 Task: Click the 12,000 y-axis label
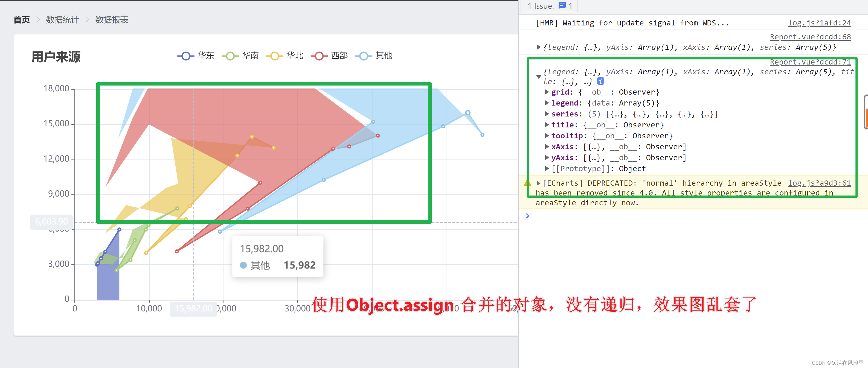click(56, 159)
